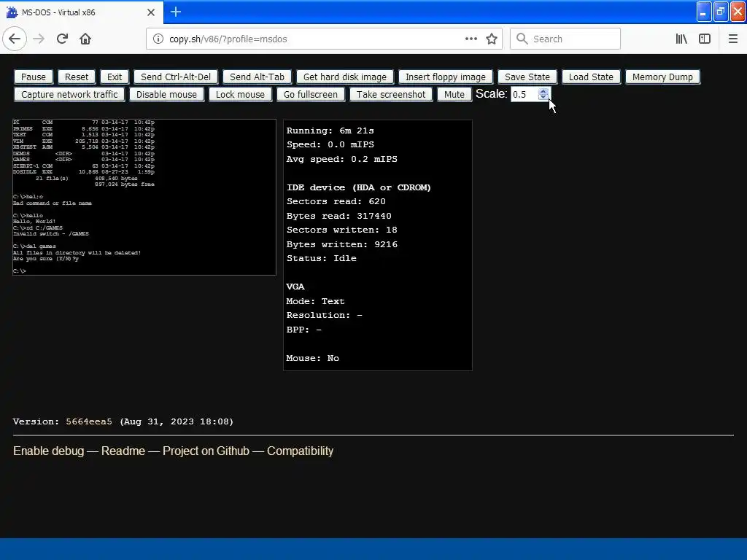This screenshot has height=560, width=747.
Task: Click Take screenshot button
Action: 391,95
